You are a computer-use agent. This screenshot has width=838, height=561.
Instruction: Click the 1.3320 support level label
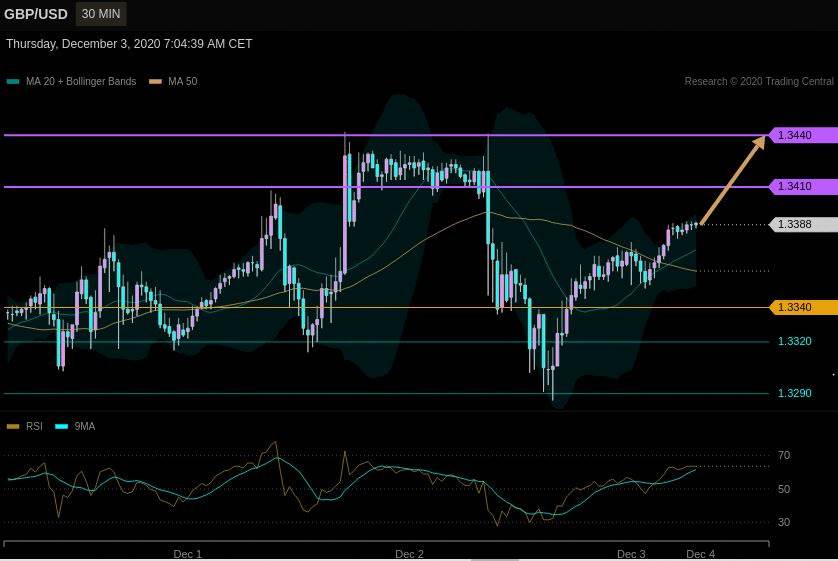click(795, 341)
